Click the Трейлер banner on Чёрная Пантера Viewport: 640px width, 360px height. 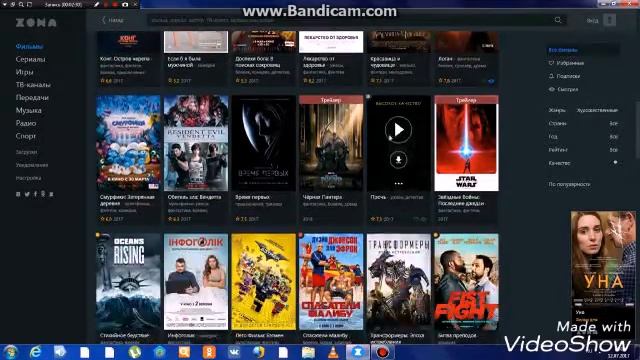[x=331, y=100]
